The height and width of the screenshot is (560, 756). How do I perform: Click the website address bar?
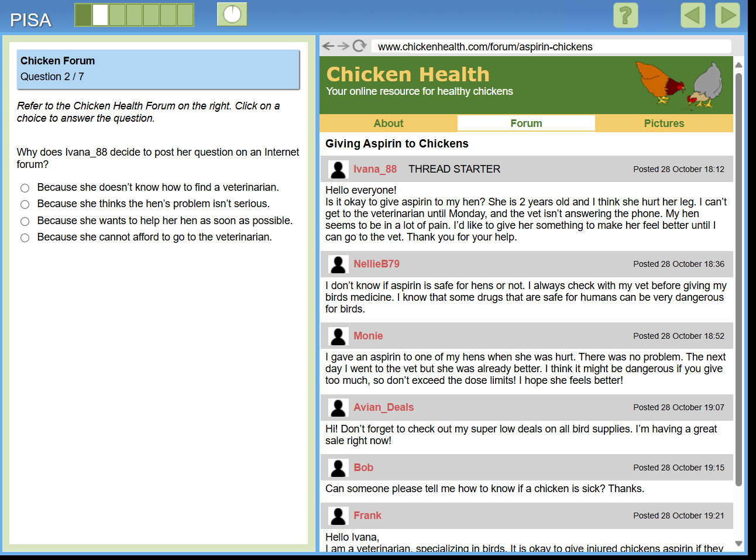550,47
